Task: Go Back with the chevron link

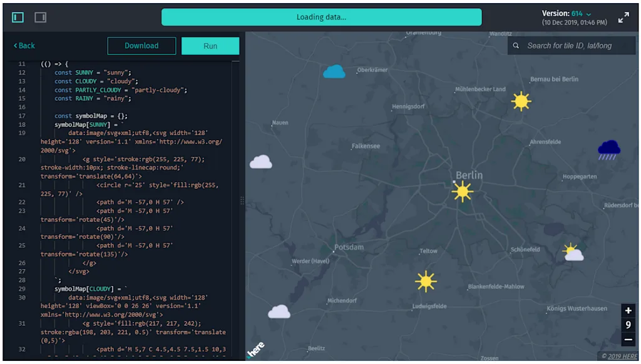Action: coord(24,46)
